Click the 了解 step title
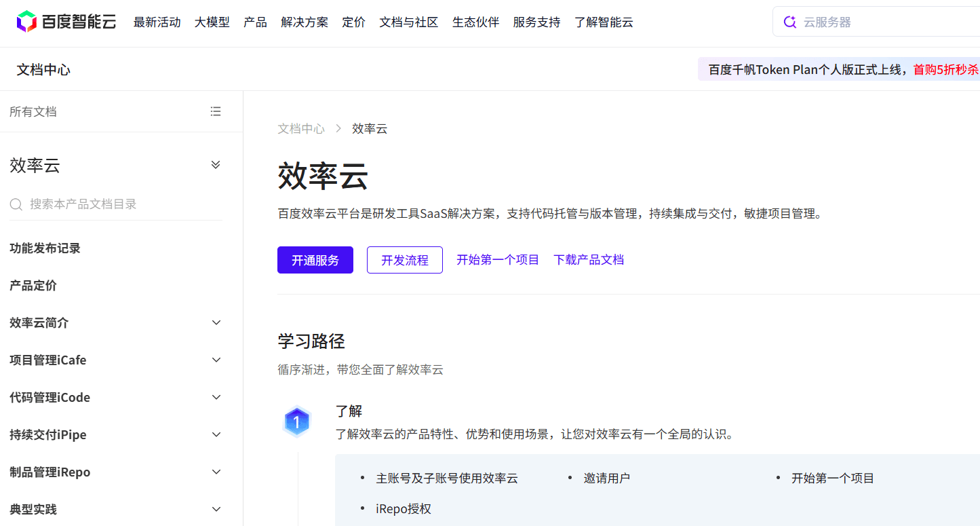980x526 pixels. point(349,411)
